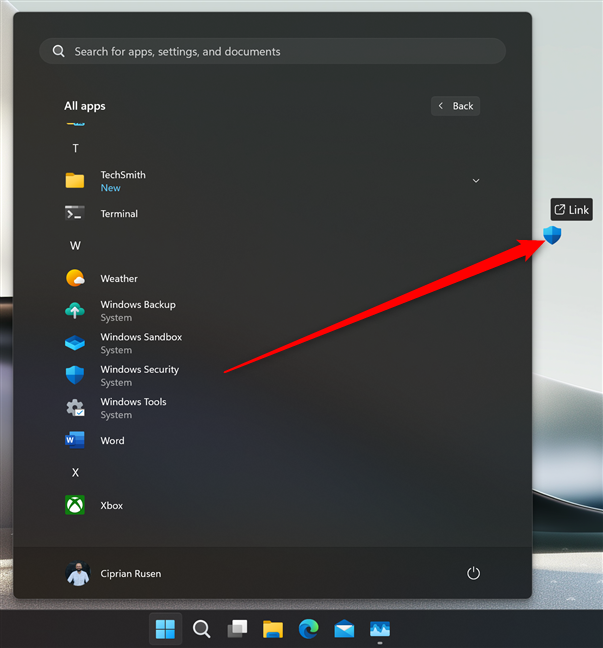Viewport: 603px width, 648px height.
Task: Open the Windows Sandbox icon
Action: coord(75,343)
